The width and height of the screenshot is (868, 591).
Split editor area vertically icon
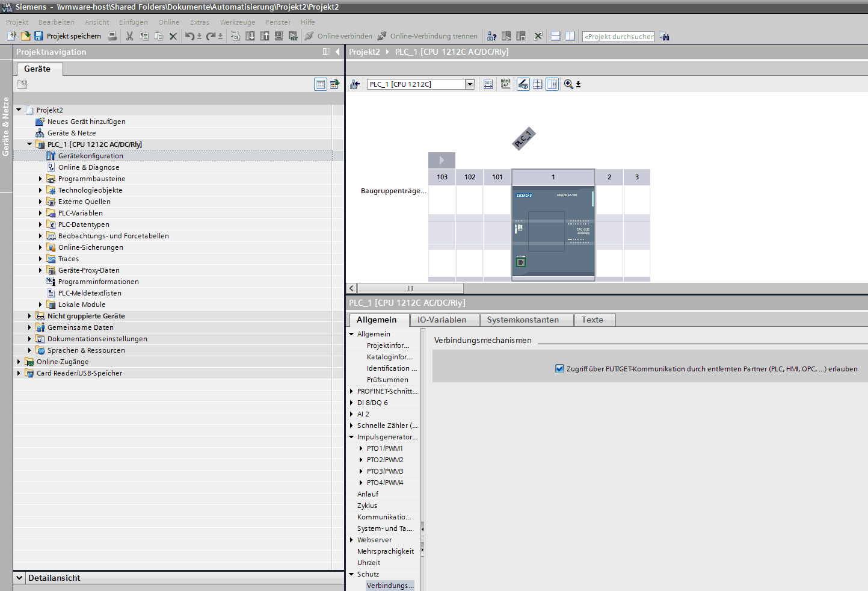[570, 36]
